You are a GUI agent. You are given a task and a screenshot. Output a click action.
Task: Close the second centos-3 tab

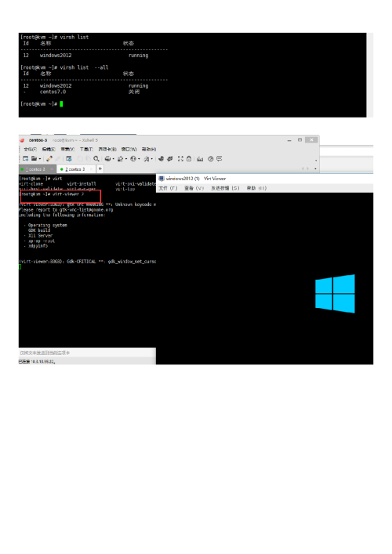tap(91, 169)
